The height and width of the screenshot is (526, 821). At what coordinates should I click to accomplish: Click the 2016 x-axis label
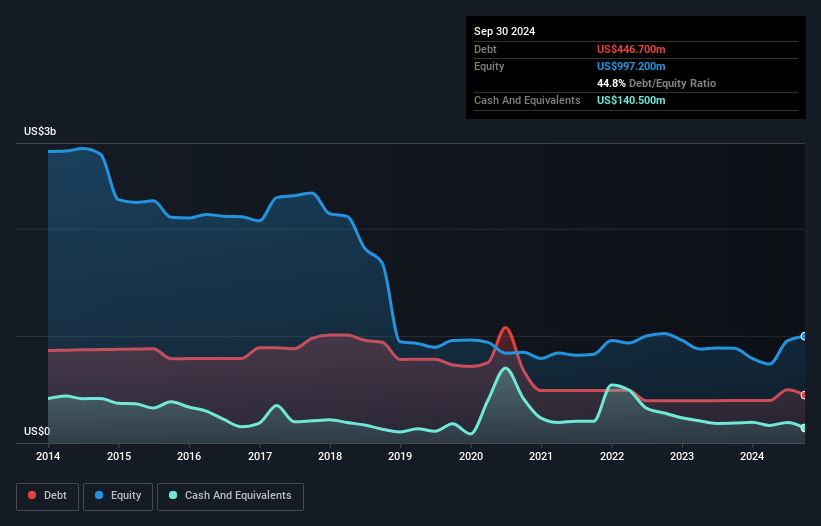click(189, 456)
